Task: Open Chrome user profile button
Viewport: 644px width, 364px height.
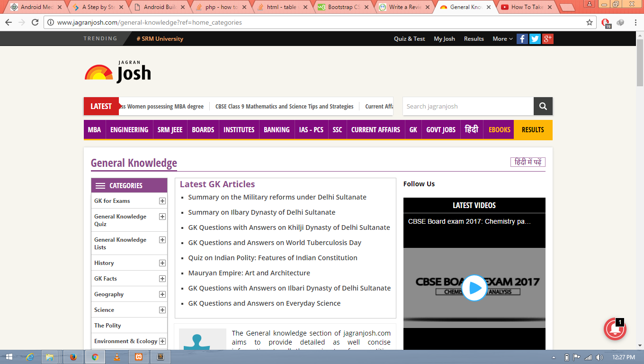Action: (x=590, y=4)
